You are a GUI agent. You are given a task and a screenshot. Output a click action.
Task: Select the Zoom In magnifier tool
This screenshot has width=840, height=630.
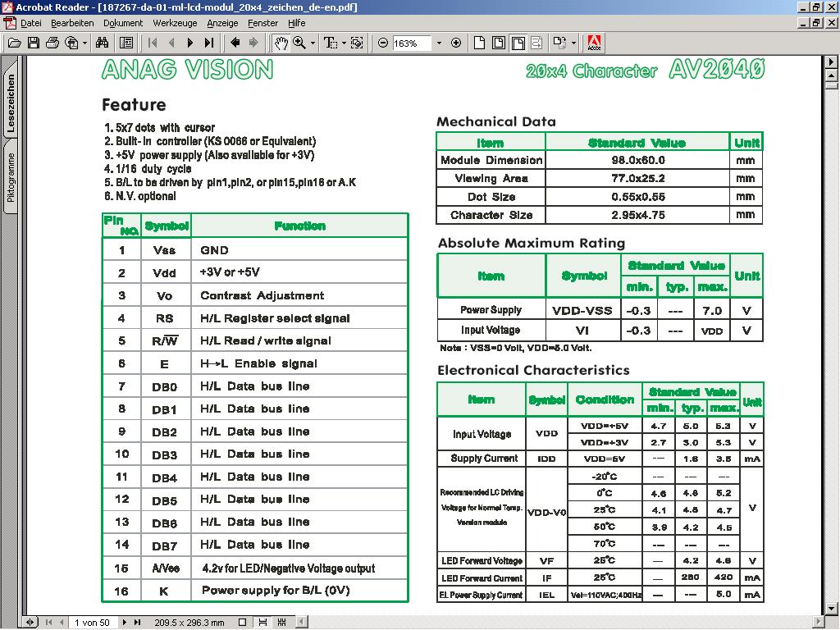click(x=299, y=43)
